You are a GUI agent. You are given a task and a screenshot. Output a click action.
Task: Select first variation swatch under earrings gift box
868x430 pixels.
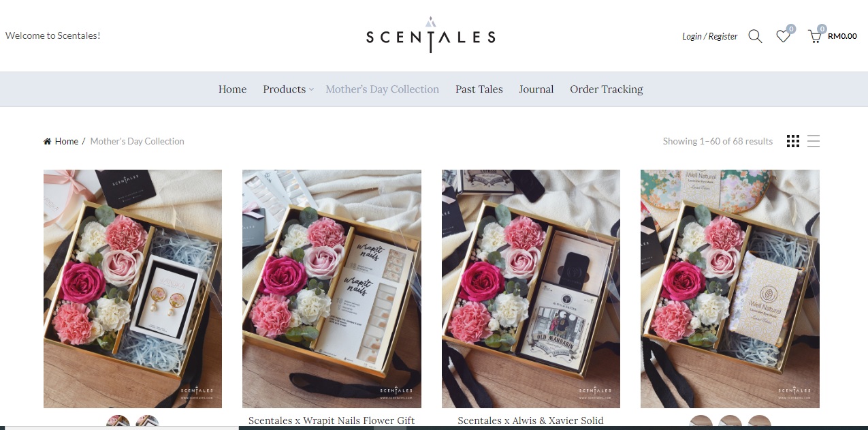pyautogui.click(x=118, y=423)
